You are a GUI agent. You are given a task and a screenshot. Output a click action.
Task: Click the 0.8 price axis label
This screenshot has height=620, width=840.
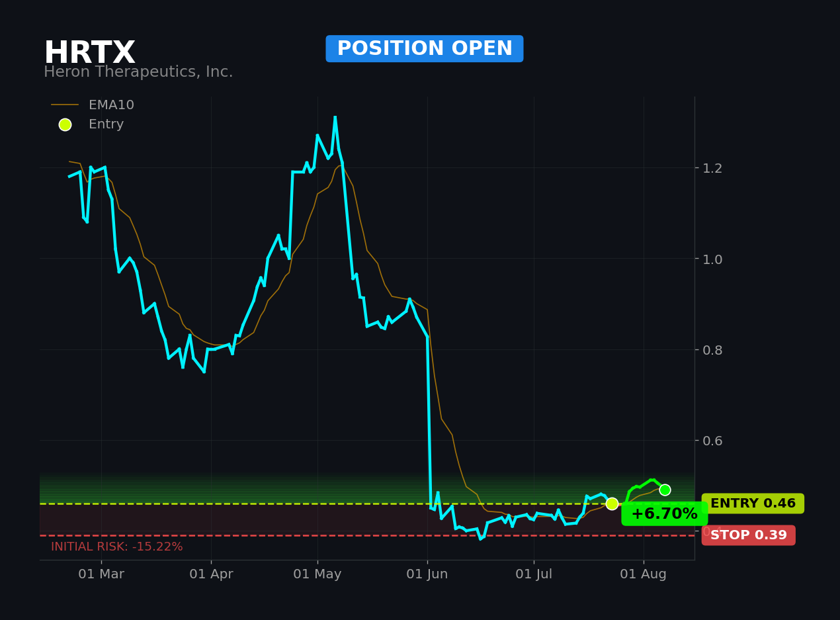pos(712,350)
